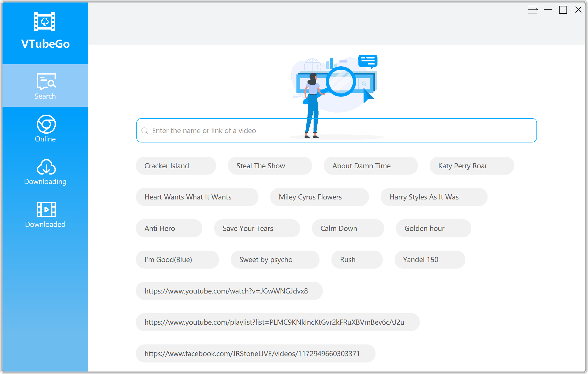Open the Online browser icon
Viewport: 588px width, 374px height.
(46, 124)
